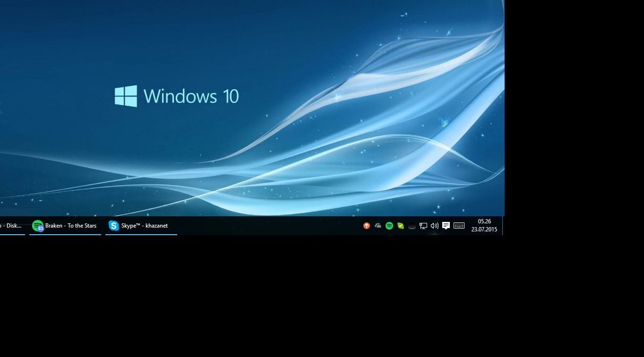The width and height of the screenshot is (644, 357).
Task: Open the clock showing 05.26 23.07.2015
Action: [x=484, y=226]
